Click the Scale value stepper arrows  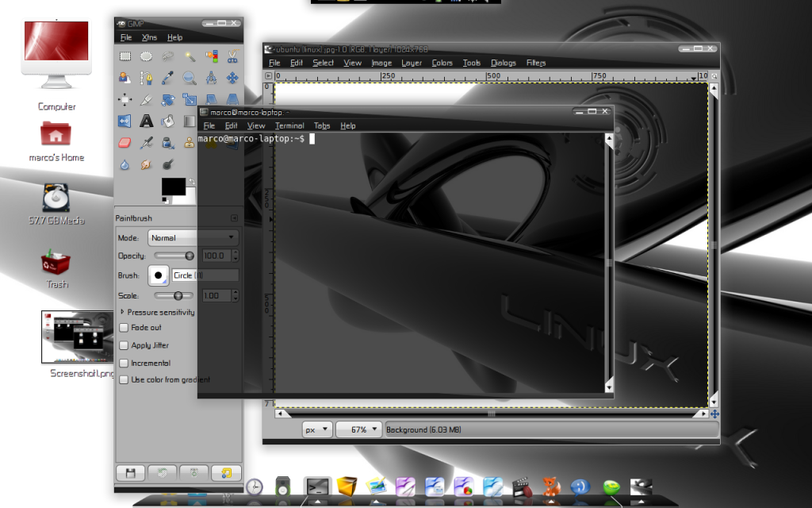pos(236,295)
